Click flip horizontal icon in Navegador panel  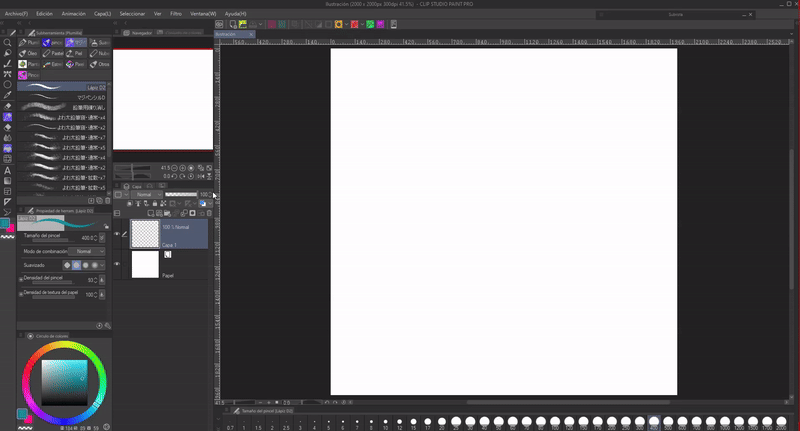coord(201,176)
